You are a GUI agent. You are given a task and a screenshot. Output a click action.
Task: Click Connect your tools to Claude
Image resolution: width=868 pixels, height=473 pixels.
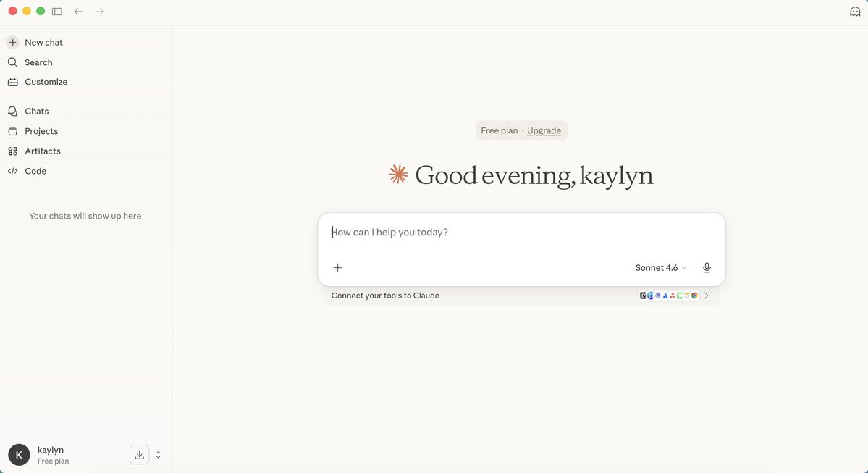(x=385, y=296)
